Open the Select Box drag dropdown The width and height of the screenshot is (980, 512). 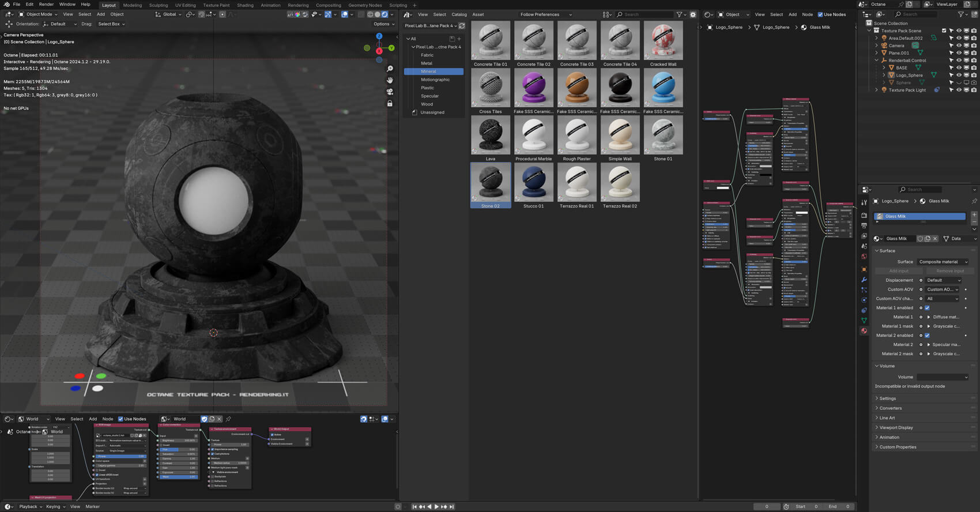111,24
